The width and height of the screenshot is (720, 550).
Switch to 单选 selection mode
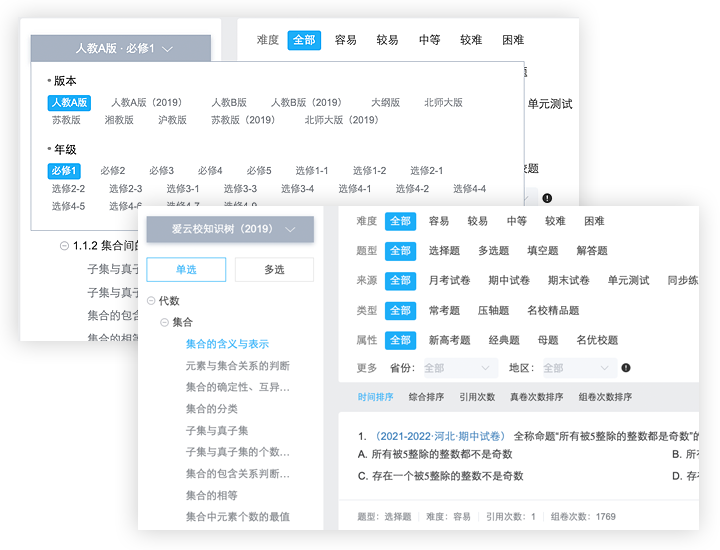[186, 269]
